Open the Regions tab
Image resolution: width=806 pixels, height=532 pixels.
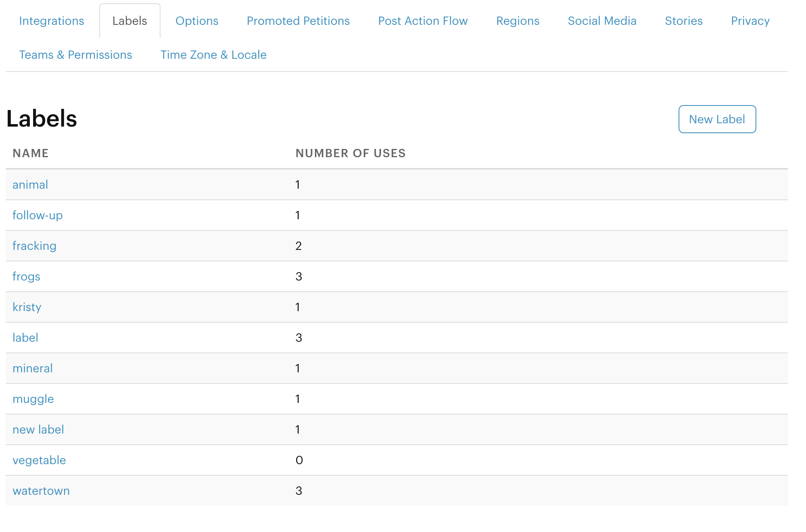tap(518, 21)
